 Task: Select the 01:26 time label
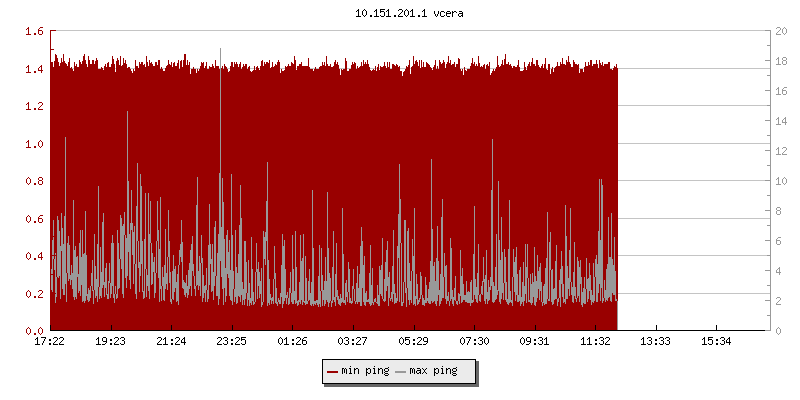click(292, 341)
